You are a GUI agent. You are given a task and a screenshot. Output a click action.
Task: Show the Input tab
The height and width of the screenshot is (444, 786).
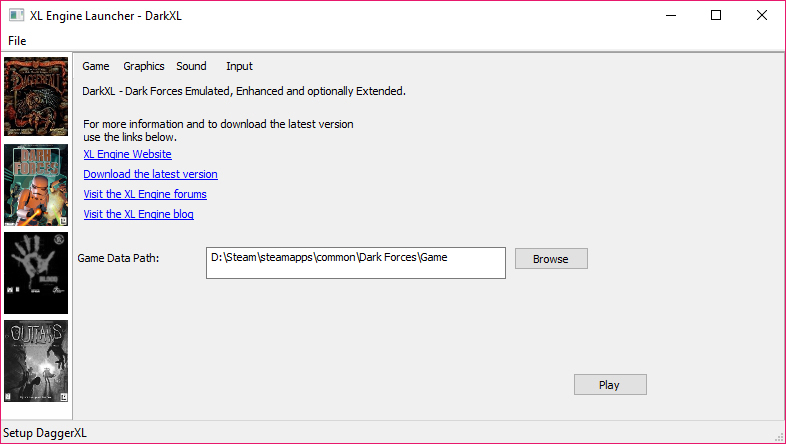coord(239,66)
